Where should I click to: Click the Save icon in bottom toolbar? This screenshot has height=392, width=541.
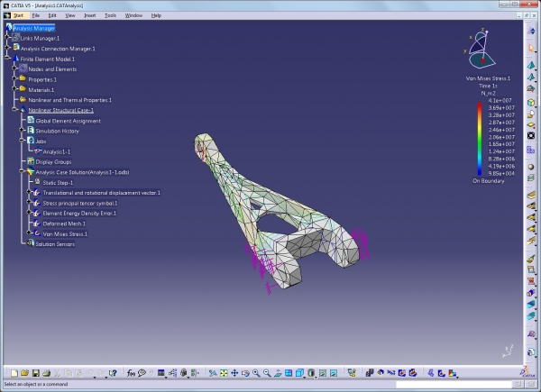click(x=34, y=373)
